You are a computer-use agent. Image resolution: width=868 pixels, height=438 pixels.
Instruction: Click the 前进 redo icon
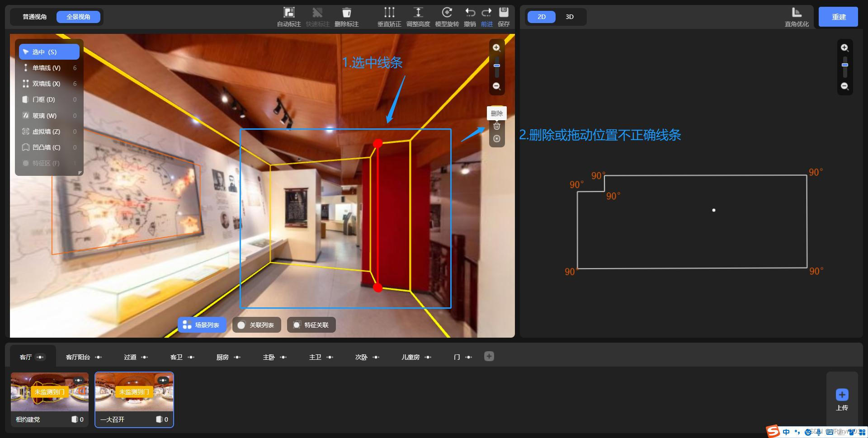tap(486, 12)
